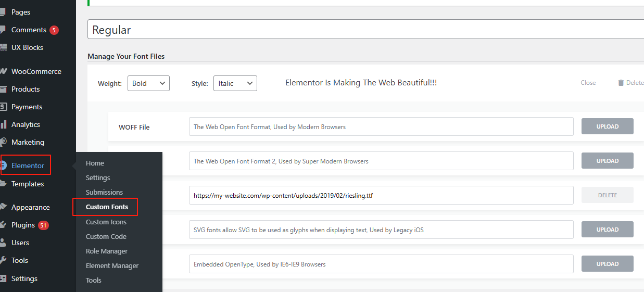This screenshot has width=644, height=292.
Task: Click the Comments speech bubble icon
Action: [3, 30]
